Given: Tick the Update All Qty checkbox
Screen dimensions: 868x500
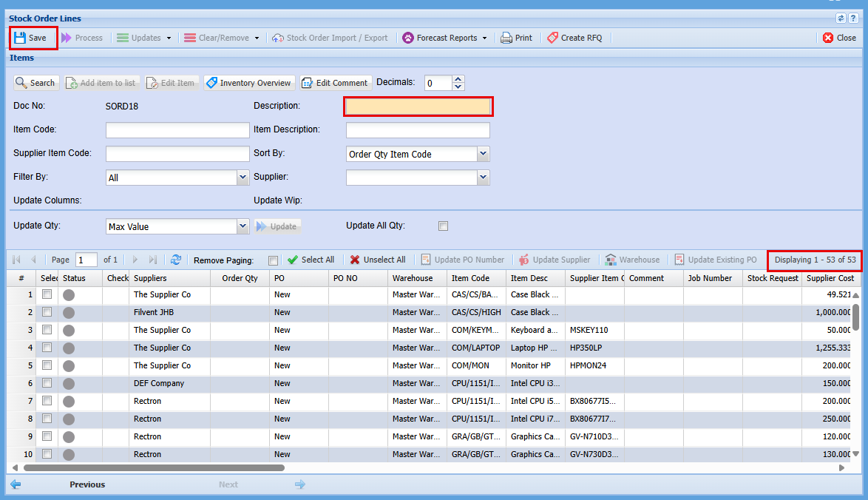Looking at the screenshot, I should 443,226.
